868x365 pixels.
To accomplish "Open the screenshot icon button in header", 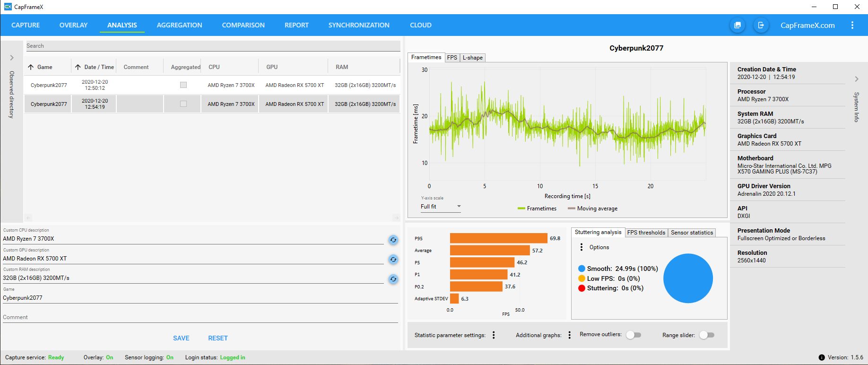I will (x=738, y=25).
